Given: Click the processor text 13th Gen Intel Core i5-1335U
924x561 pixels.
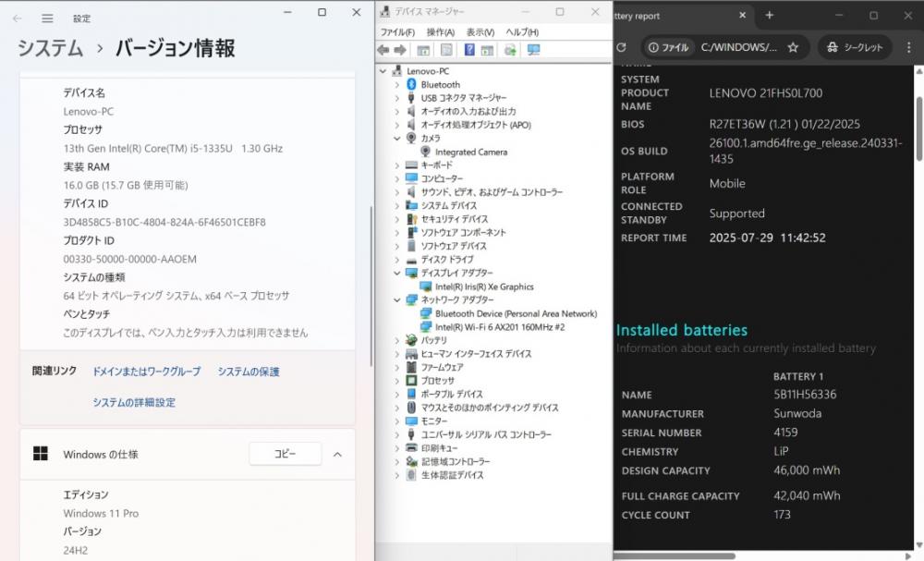Looking at the screenshot, I should click(x=173, y=149).
